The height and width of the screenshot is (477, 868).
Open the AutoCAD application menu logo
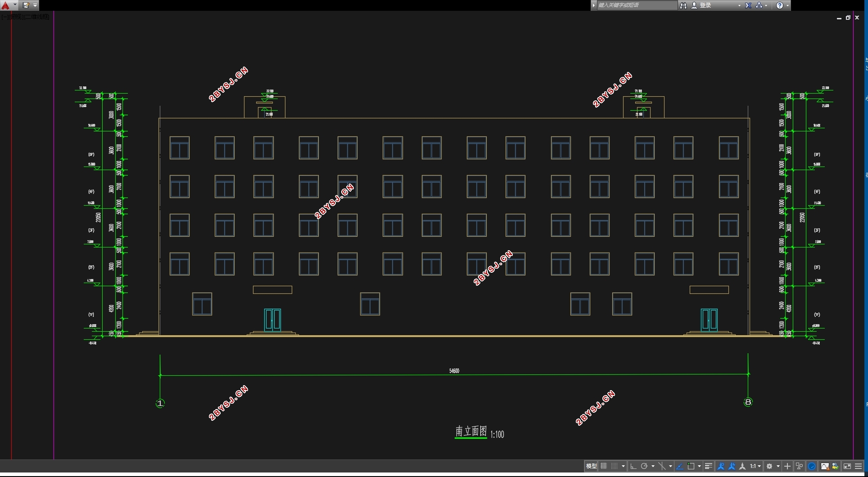coord(6,5)
